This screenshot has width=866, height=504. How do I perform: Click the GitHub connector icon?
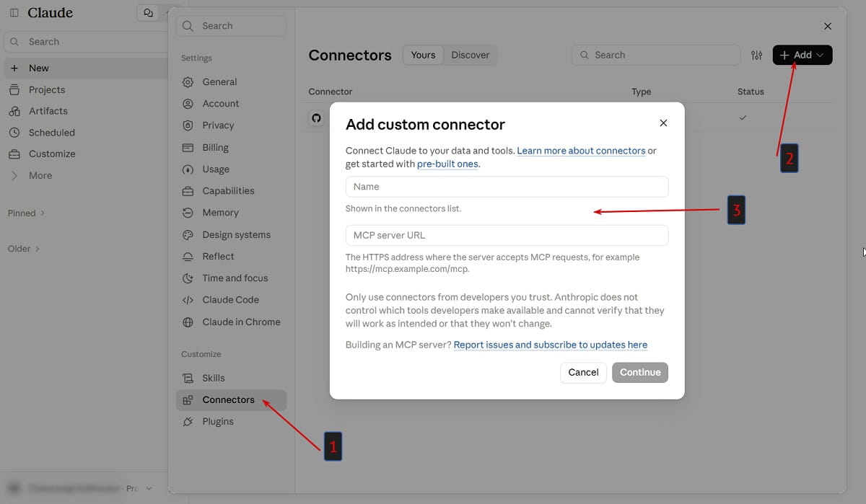click(316, 118)
